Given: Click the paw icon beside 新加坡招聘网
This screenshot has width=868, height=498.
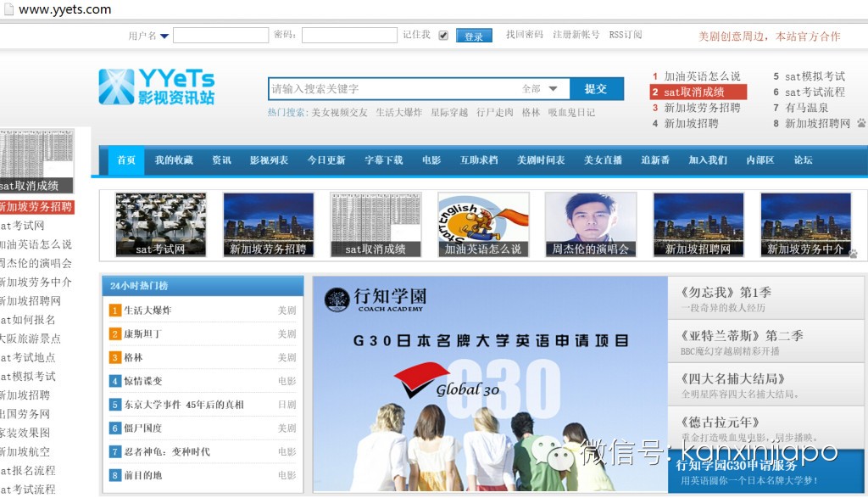Looking at the screenshot, I should click(x=861, y=123).
